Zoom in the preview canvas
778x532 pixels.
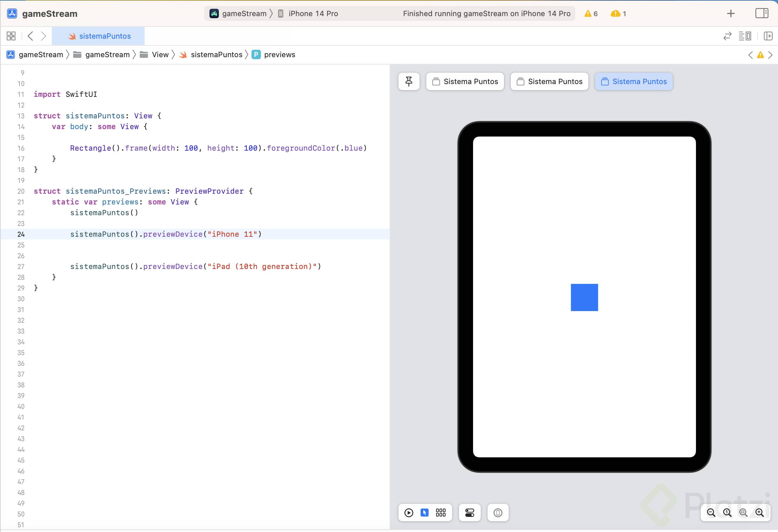tap(760, 512)
